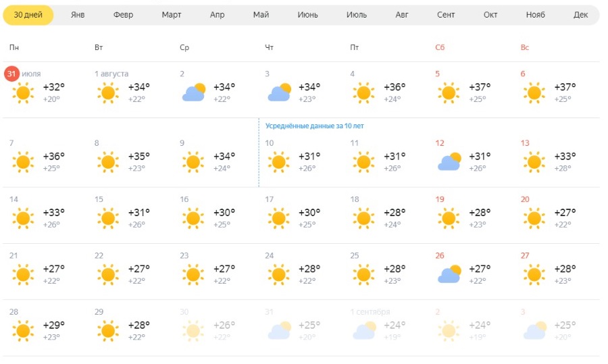
Task: Open the Авг month tab
Action: 402,15
